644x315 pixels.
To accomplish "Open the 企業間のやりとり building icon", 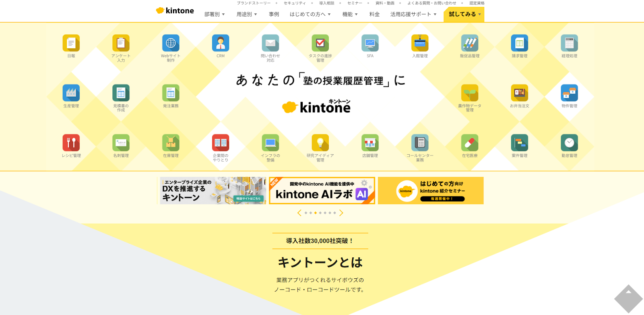I will coord(221,143).
